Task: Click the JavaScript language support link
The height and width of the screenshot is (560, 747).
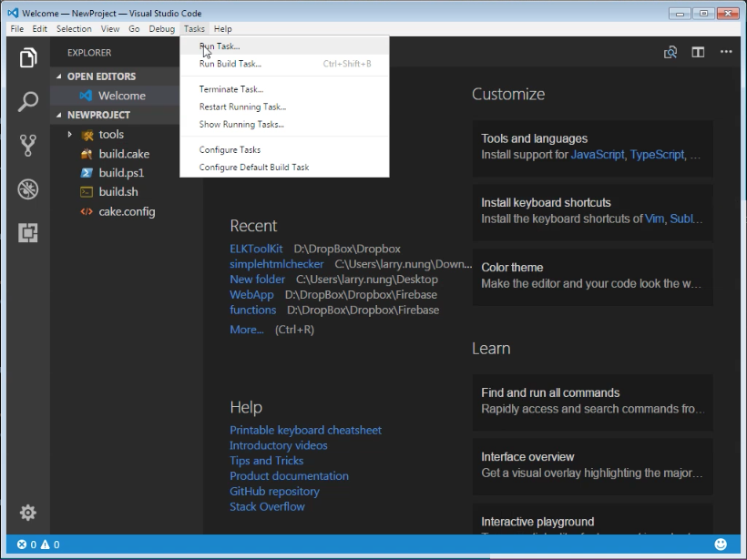Action: pos(598,154)
